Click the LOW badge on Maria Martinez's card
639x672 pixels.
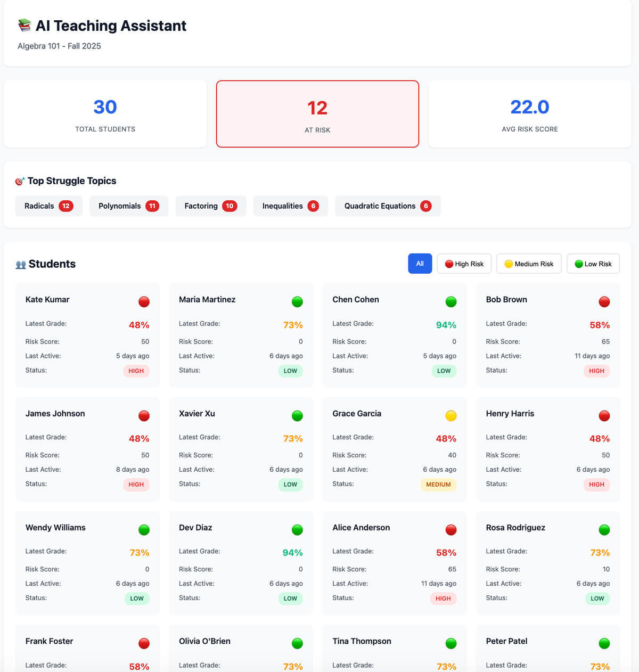point(290,371)
